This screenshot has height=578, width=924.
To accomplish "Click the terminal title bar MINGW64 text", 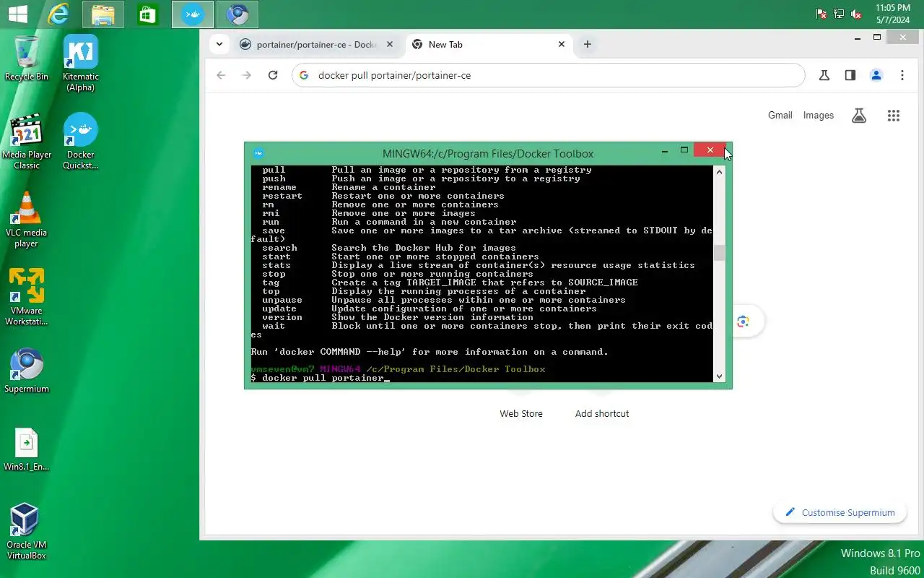I will [488, 153].
